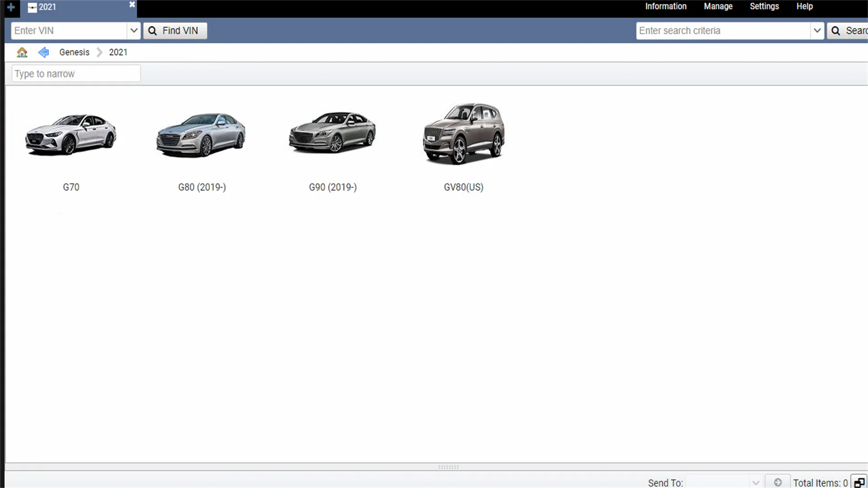Open the Manage menu
Viewport: 868px width, 488px height.
coord(718,6)
